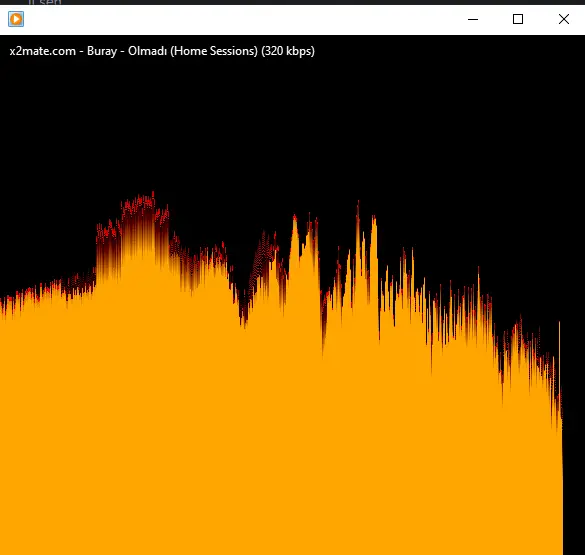Click the partially hidden text above the window
Viewport: 585px width, 555px height.
point(45,2)
